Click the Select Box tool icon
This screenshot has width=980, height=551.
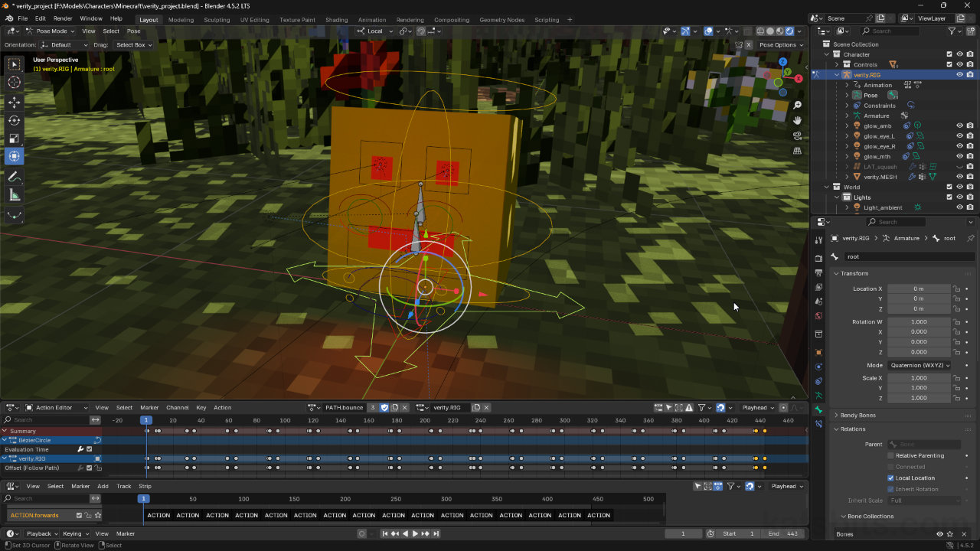[15, 64]
